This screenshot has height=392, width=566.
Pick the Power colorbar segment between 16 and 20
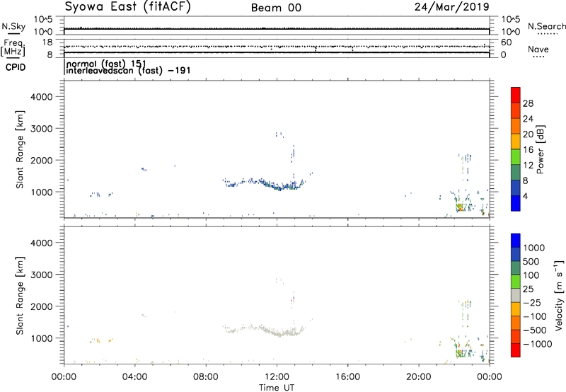pos(516,142)
